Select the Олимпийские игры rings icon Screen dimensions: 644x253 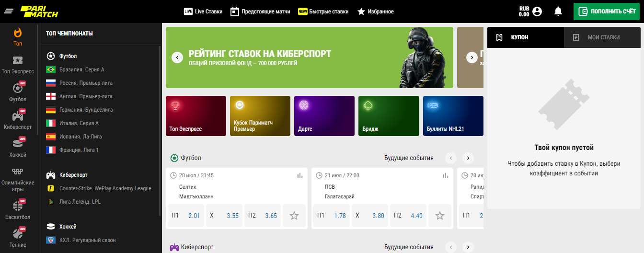(x=18, y=172)
